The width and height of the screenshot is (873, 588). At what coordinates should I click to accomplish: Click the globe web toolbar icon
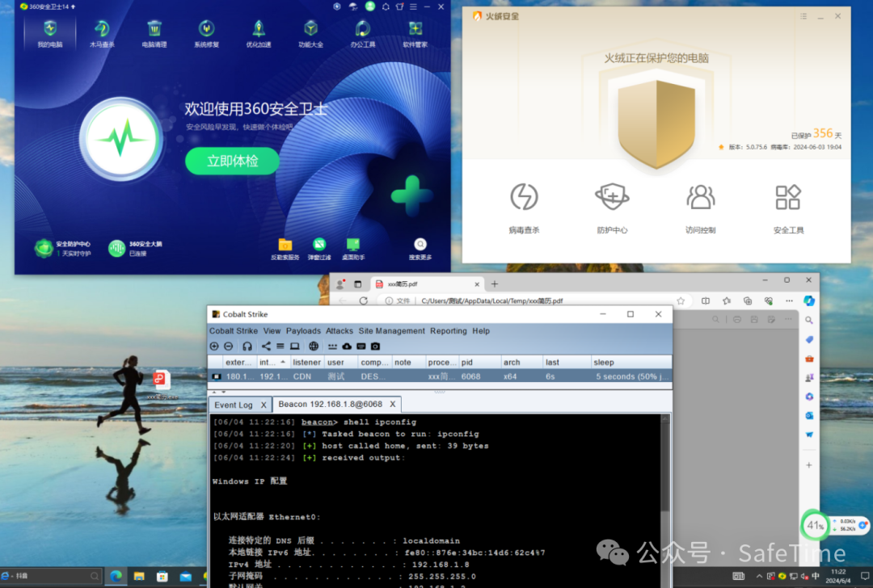(314, 346)
